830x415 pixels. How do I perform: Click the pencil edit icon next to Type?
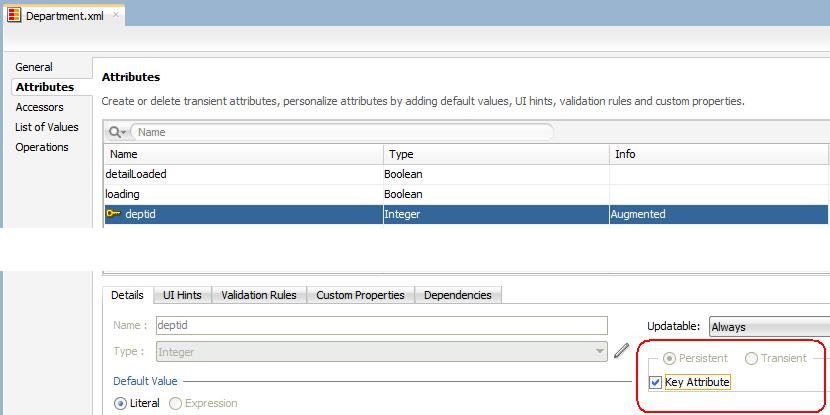[x=622, y=350]
